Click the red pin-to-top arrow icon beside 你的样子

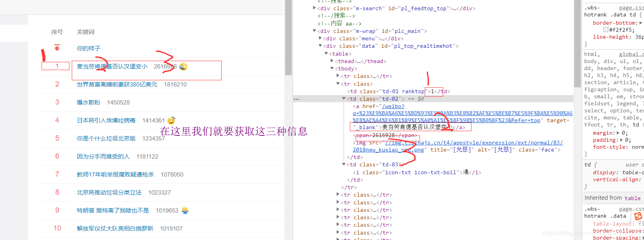coord(57,48)
